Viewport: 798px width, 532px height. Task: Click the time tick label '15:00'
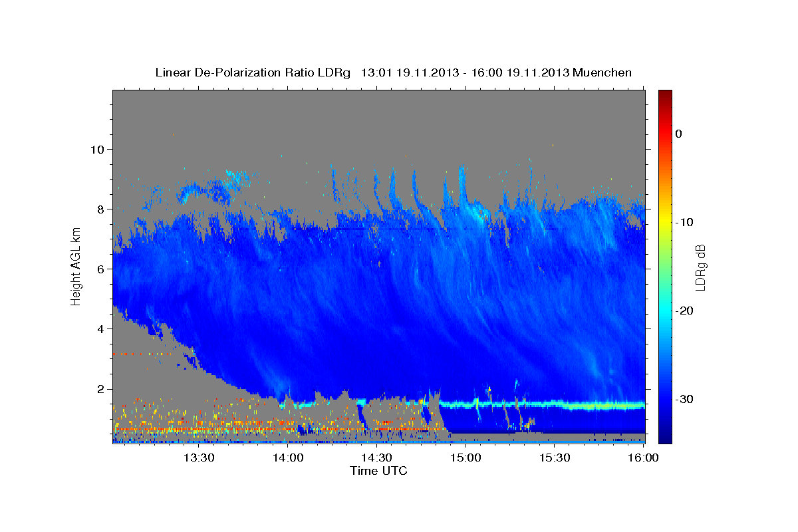click(465, 458)
